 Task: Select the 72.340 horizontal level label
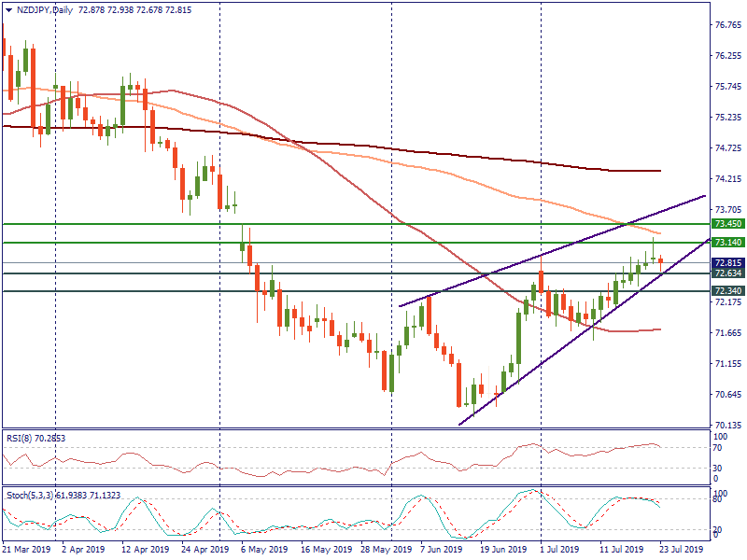726,291
